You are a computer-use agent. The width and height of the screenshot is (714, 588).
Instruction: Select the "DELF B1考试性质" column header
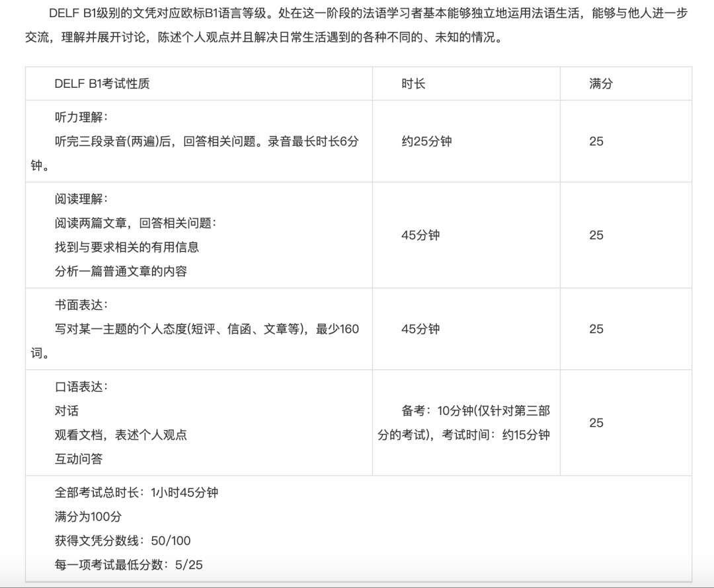point(102,84)
